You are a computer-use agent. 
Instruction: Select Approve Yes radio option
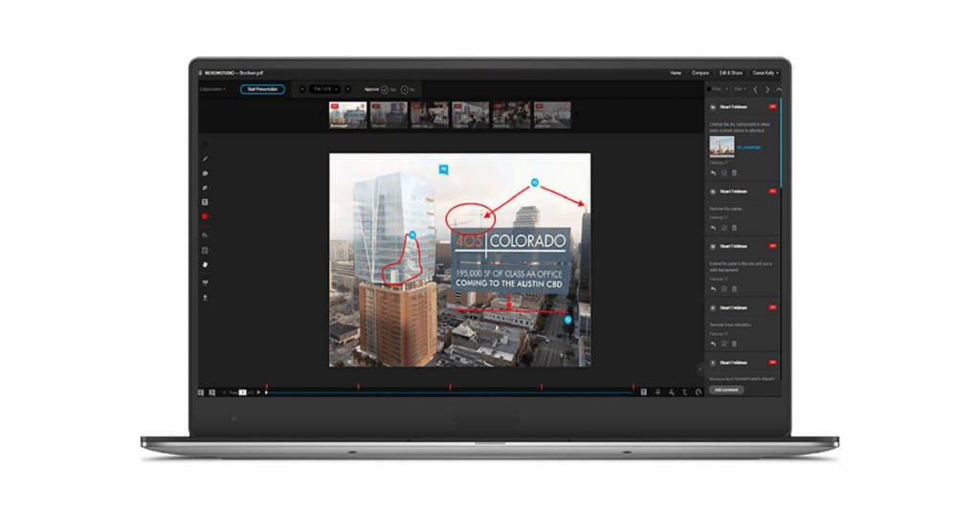coord(385,89)
